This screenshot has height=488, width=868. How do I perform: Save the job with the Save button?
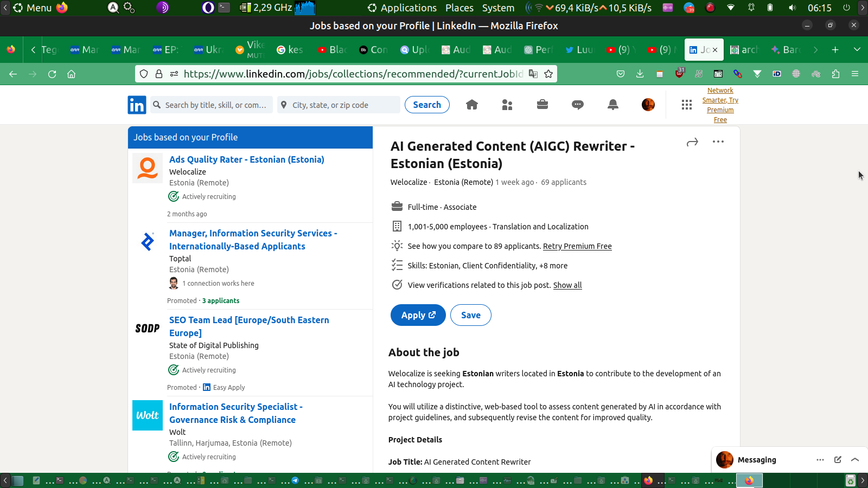[x=470, y=315]
